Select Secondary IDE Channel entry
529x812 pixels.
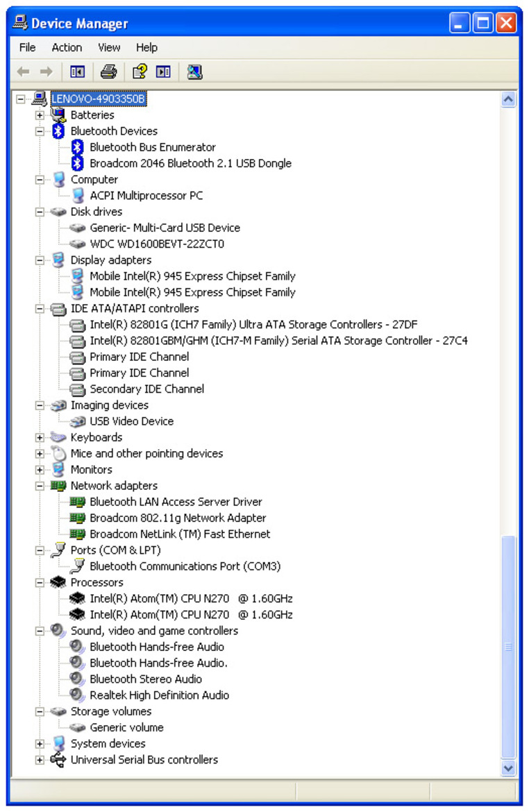point(146,389)
